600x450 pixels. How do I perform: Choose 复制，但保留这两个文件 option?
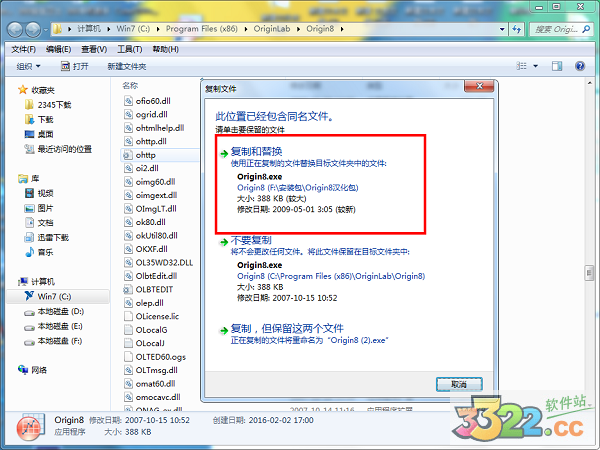(287, 328)
